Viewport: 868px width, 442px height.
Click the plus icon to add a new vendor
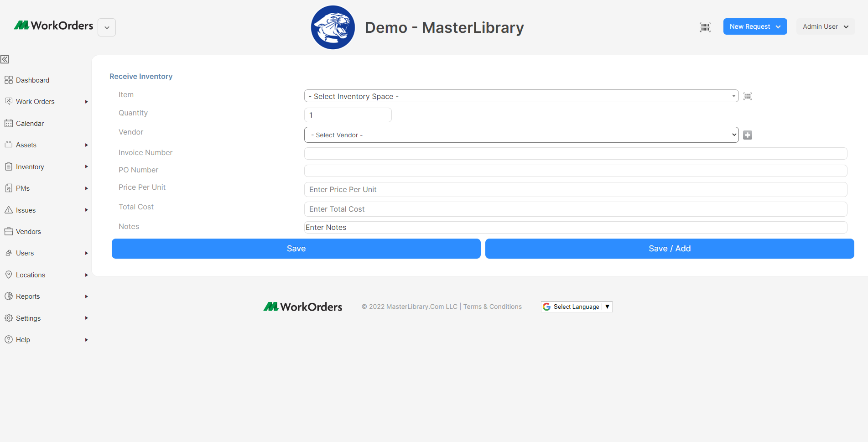(x=747, y=135)
